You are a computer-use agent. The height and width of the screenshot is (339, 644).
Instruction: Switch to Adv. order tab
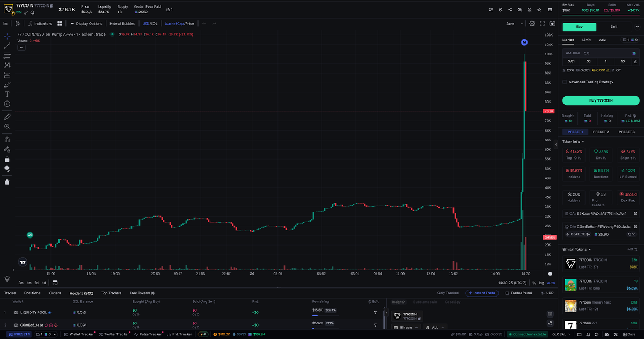tap(603, 40)
